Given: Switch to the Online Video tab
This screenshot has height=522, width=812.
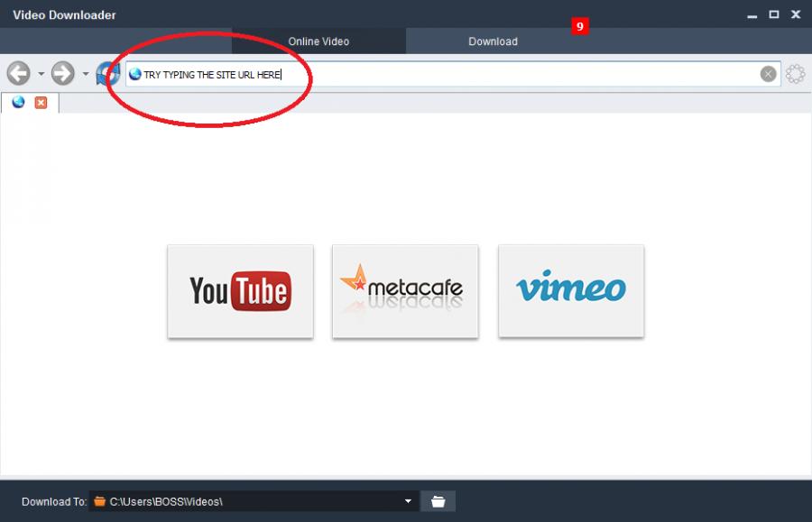Looking at the screenshot, I should (x=318, y=41).
